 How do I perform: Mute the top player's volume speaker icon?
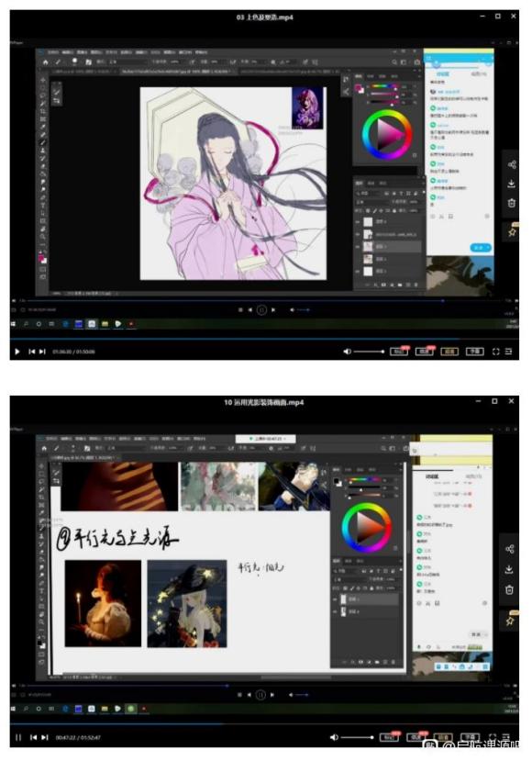[348, 352]
